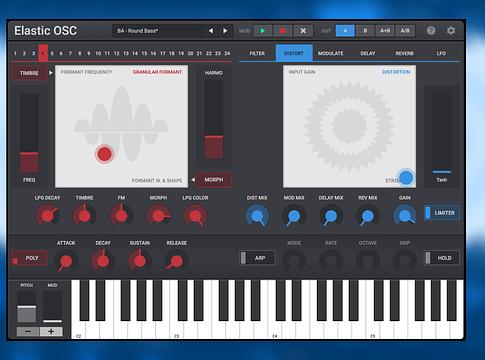Select output A+B
485x360 pixels.
(x=385, y=31)
